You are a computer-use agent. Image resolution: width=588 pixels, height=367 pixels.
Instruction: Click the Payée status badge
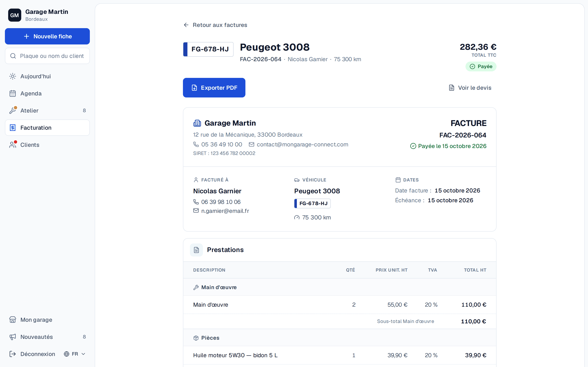481,66
